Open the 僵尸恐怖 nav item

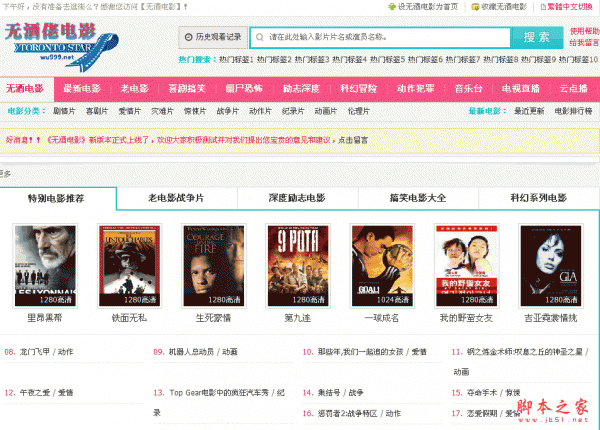pos(244,89)
